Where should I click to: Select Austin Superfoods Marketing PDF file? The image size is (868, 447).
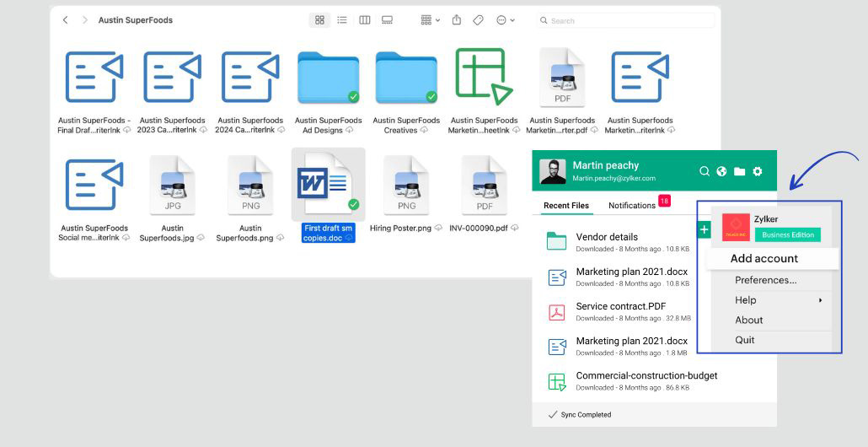coord(562,92)
